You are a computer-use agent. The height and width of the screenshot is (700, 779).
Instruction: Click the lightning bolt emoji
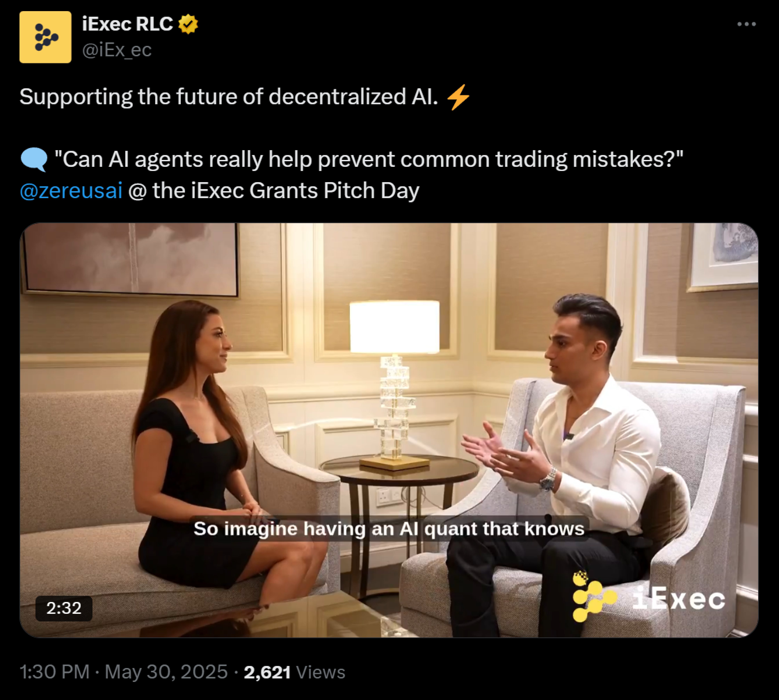coord(458,97)
